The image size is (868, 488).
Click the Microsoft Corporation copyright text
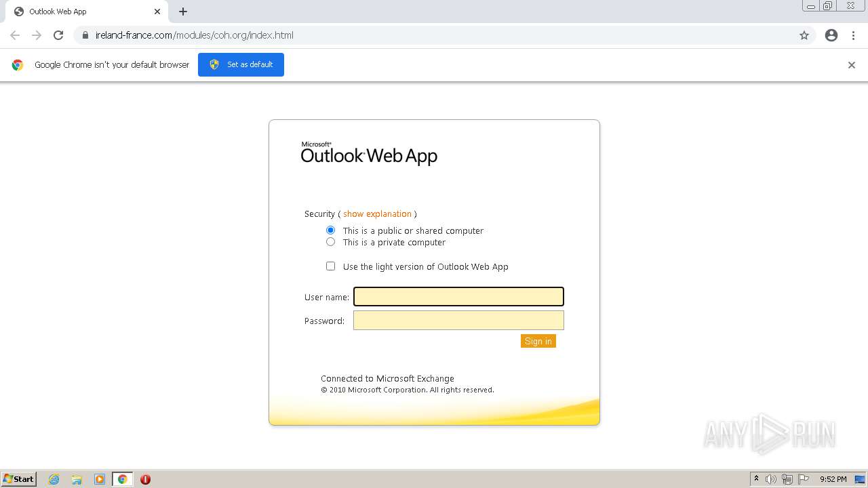pyautogui.click(x=407, y=390)
